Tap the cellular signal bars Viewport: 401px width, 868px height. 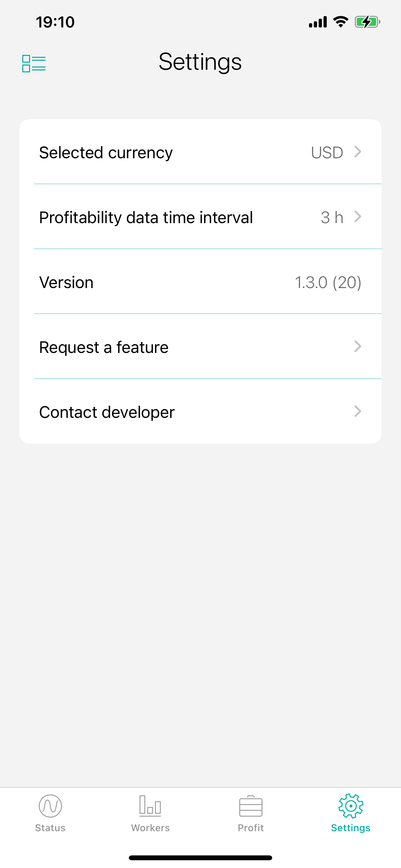[318, 22]
